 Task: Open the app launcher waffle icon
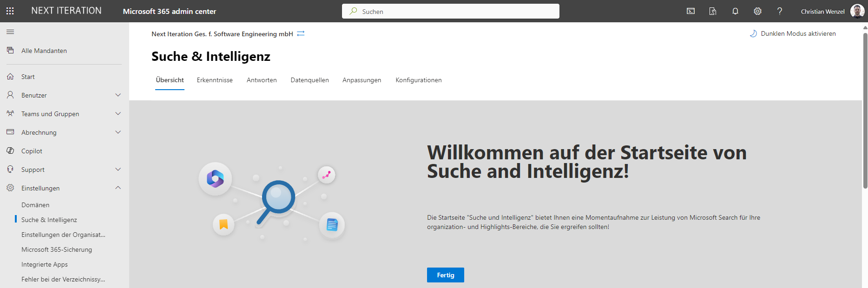10,11
